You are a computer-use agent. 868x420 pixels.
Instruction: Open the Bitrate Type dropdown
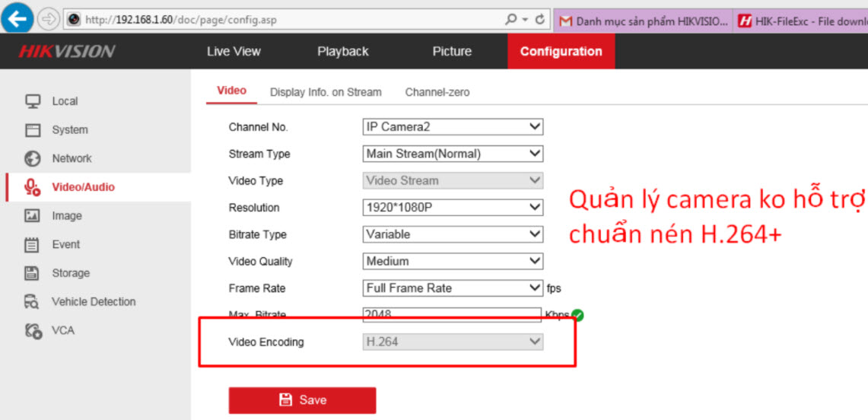click(453, 234)
